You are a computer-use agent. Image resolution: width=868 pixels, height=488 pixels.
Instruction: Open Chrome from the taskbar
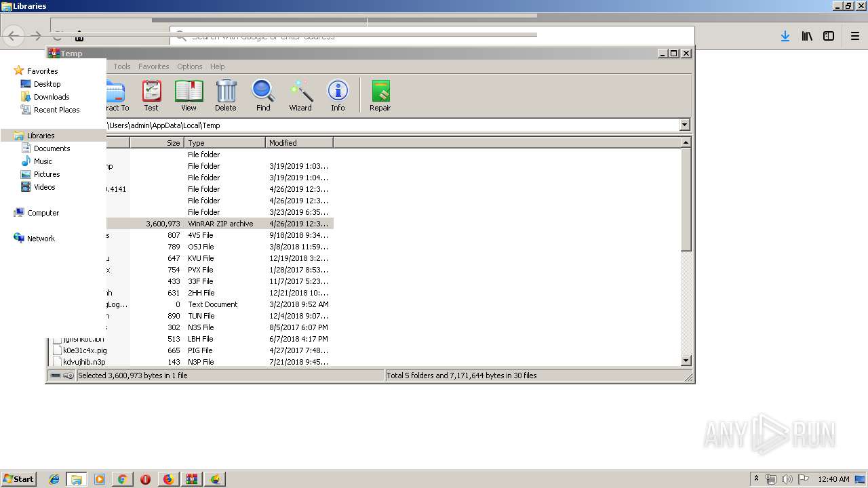coord(123,479)
